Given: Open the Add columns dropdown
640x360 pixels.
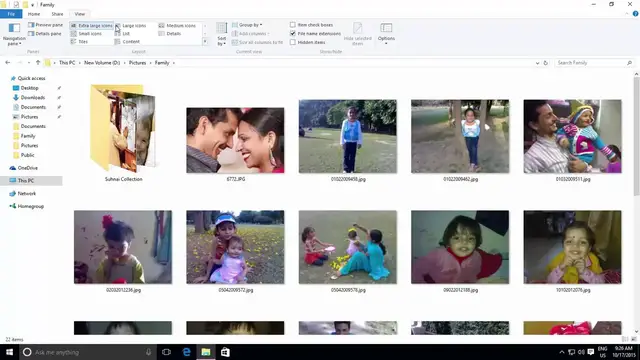Looking at the screenshot, I should click(251, 33).
